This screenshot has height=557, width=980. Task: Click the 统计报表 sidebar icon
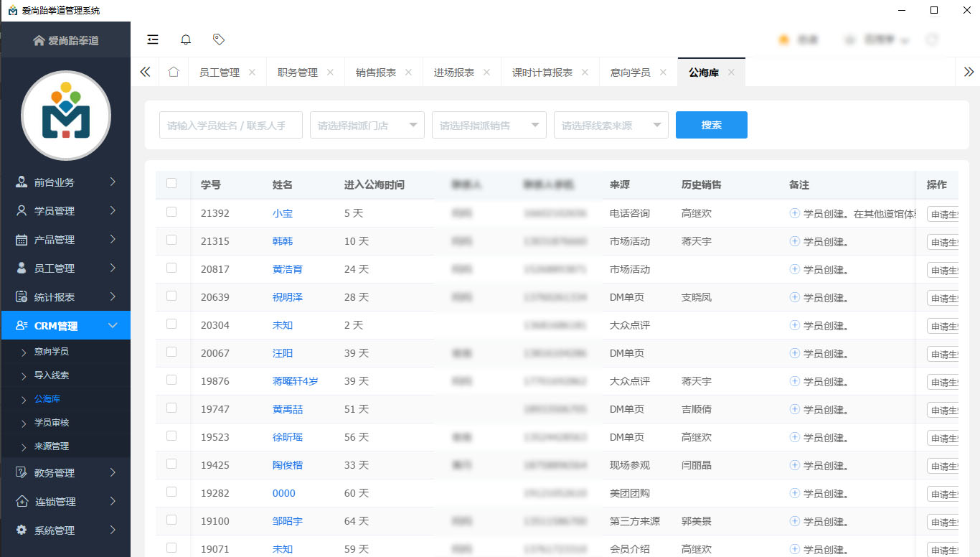[22, 297]
